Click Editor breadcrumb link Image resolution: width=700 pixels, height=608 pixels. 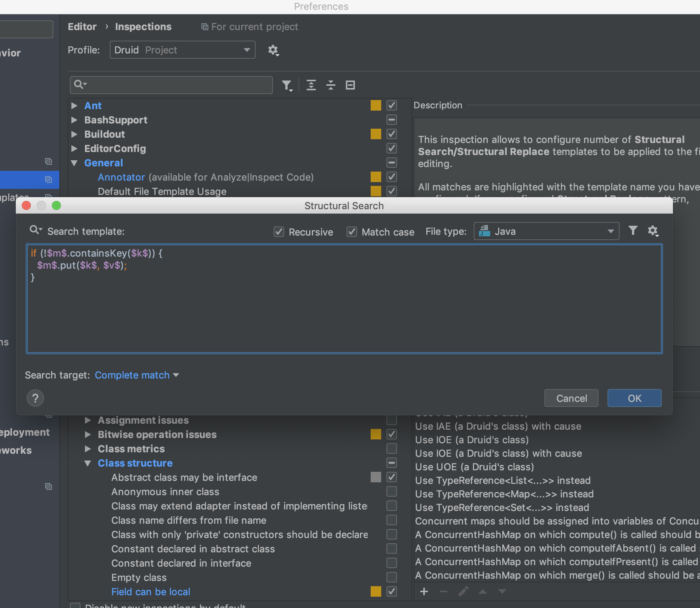pos(82,27)
